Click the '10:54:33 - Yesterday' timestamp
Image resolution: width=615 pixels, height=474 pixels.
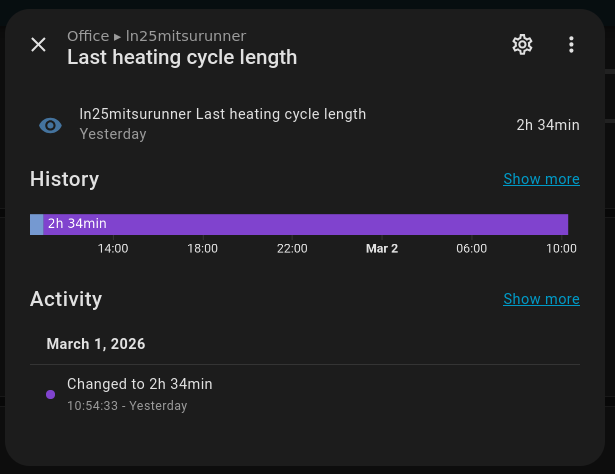coord(127,406)
